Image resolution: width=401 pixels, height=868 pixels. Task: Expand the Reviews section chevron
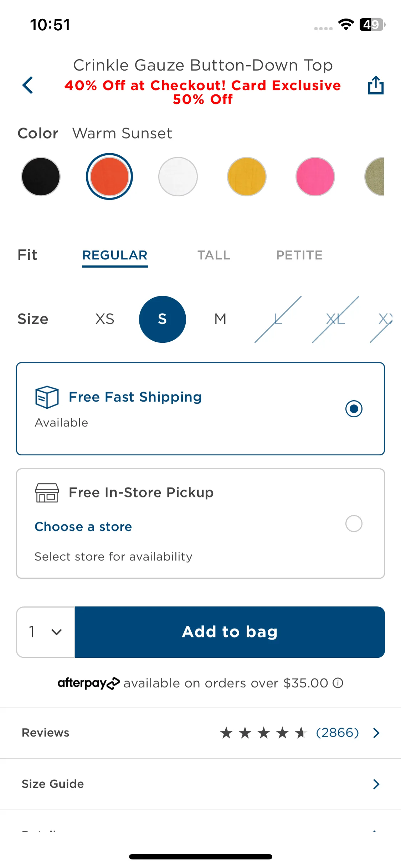[x=376, y=733]
